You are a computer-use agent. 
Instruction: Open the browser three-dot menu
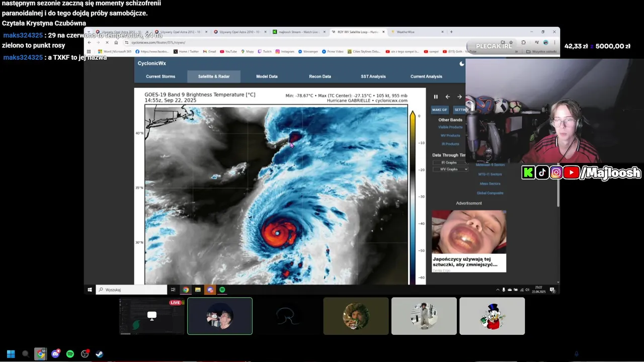(x=554, y=43)
